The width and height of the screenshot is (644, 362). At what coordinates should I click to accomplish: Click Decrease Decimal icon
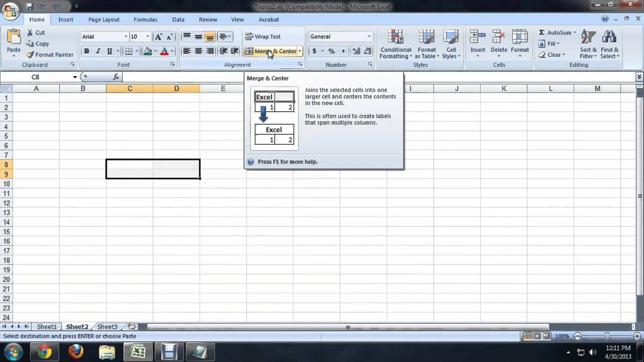(368, 51)
